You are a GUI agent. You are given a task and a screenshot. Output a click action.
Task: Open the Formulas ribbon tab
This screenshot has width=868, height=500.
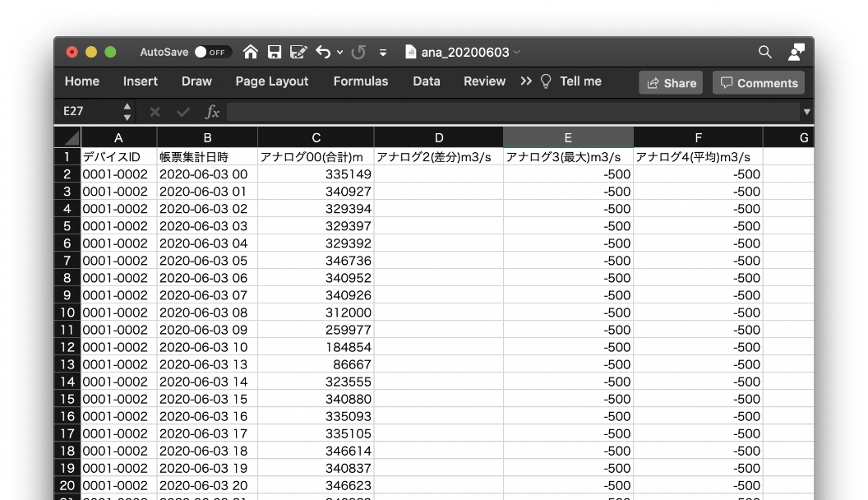[360, 81]
